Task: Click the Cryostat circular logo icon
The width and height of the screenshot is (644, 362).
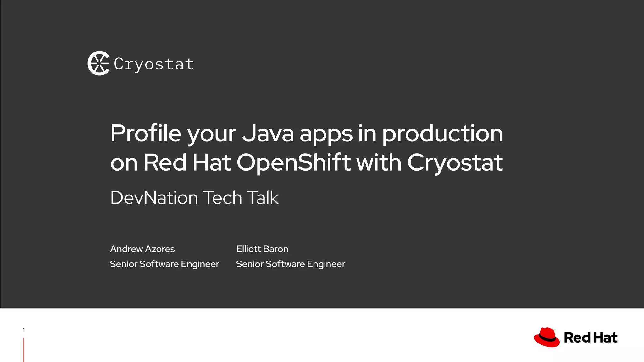Action: click(98, 63)
